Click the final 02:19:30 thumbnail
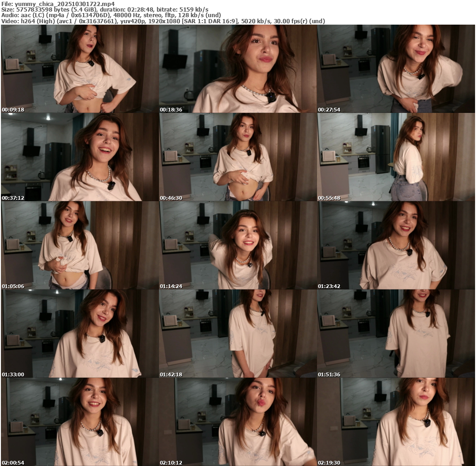Image resolution: width=476 pixels, height=466 pixels. tap(396, 422)
